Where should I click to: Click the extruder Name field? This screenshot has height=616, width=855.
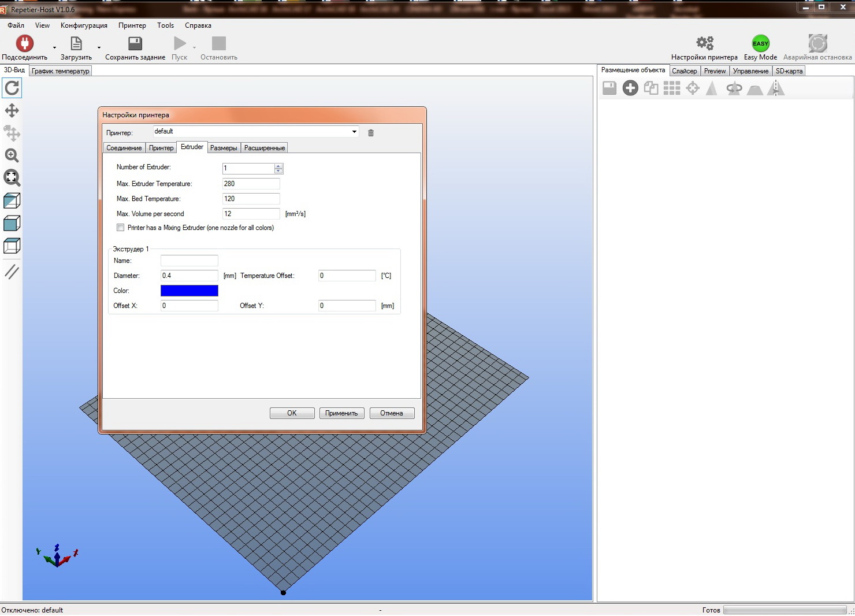click(189, 261)
